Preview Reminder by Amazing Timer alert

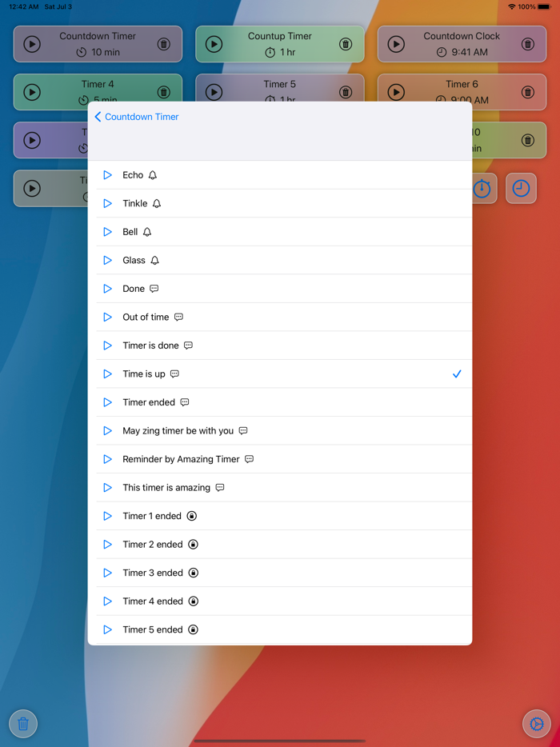click(108, 459)
